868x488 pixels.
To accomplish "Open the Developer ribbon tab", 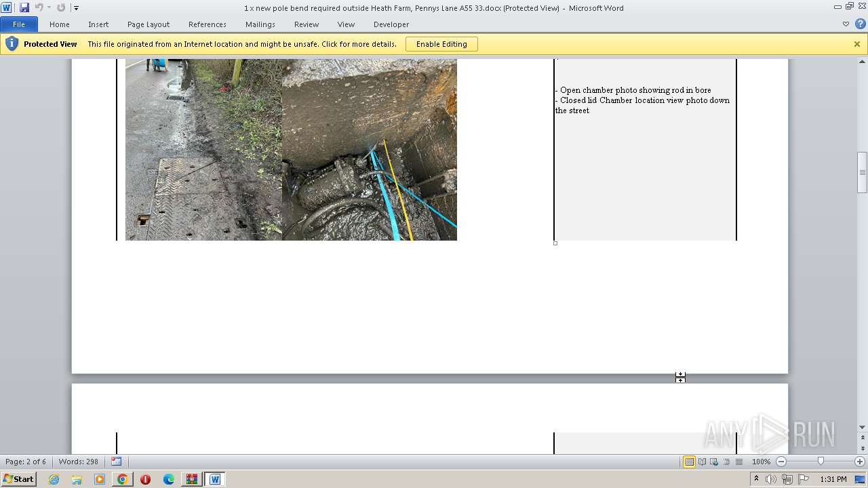I will [391, 24].
